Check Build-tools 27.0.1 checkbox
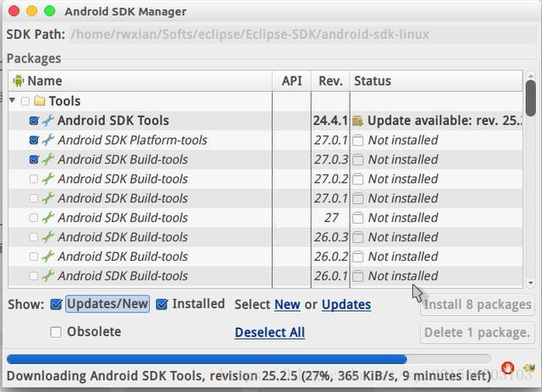 tap(34, 198)
